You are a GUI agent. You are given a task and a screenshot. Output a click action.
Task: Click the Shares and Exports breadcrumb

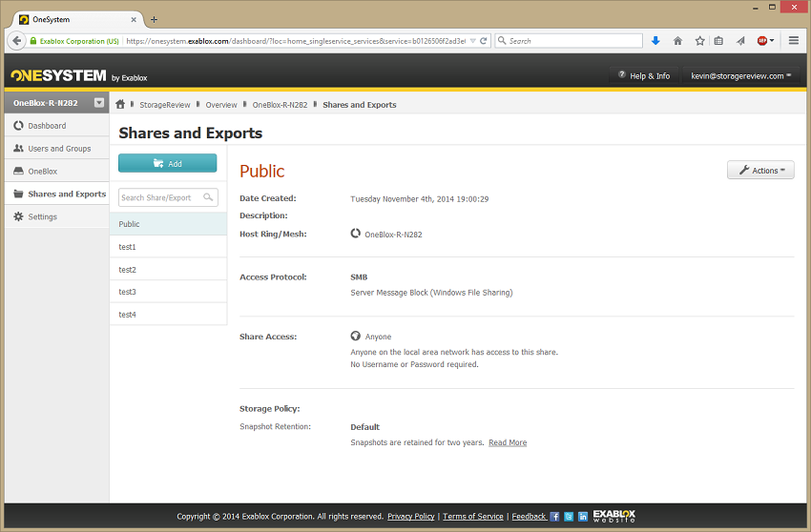(360, 105)
